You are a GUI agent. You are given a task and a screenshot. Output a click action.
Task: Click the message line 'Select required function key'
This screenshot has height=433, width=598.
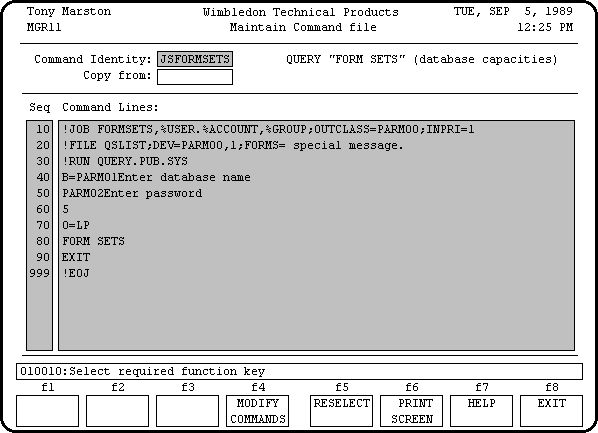pyautogui.click(x=299, y=371)
